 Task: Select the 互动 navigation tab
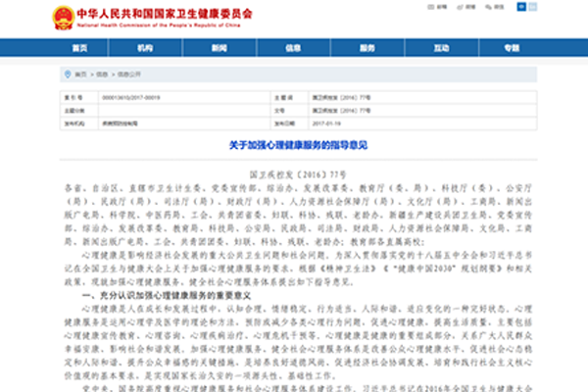pos(442,47)
